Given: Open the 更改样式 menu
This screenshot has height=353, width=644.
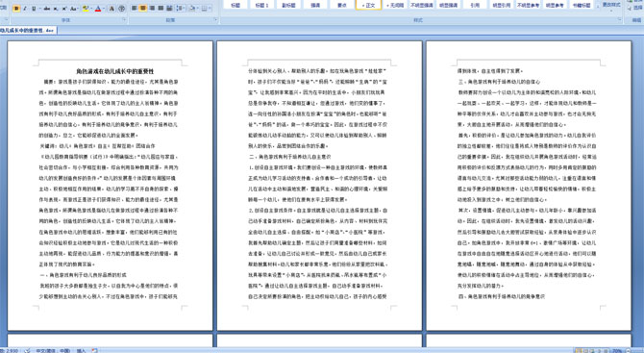Looking at the screenshot, I should click(611, 5).
